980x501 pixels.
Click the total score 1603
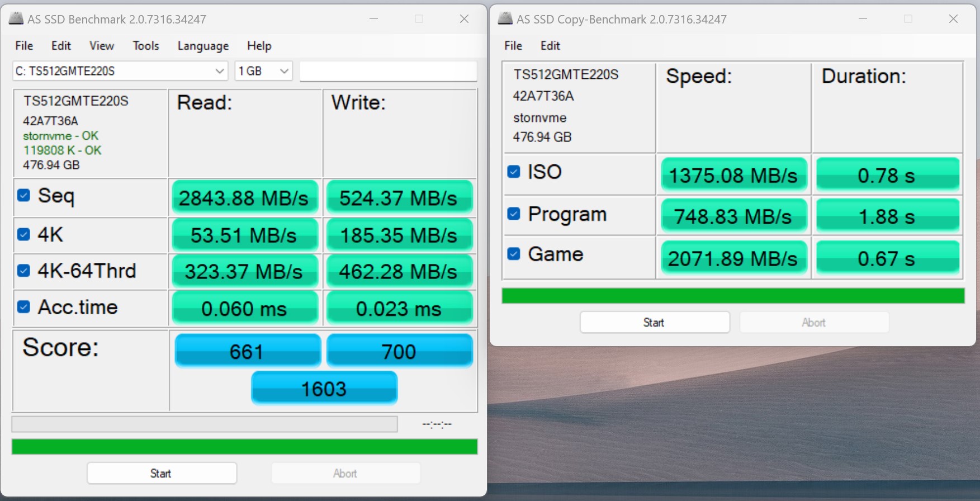click(324, 388)
